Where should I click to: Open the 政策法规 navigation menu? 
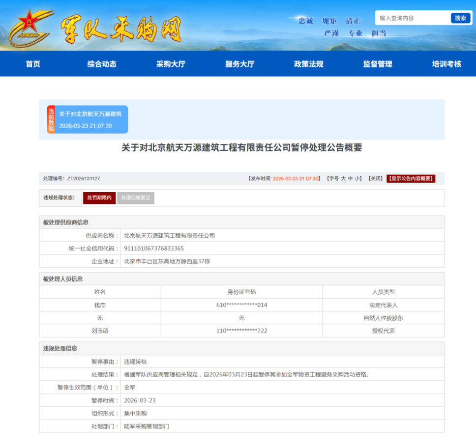point(308,64)
